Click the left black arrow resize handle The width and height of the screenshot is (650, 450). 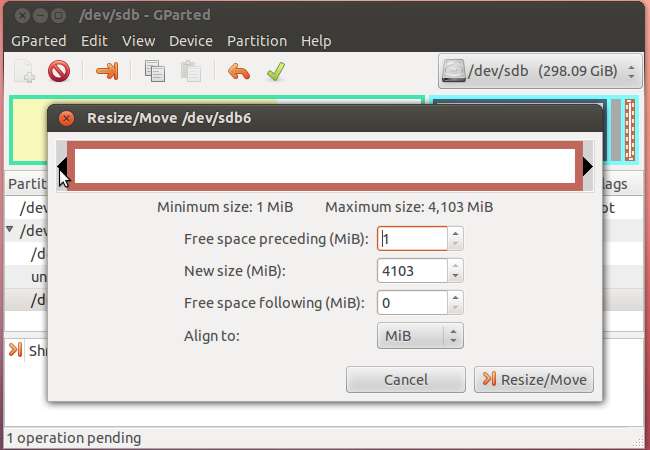coord(62,166)
